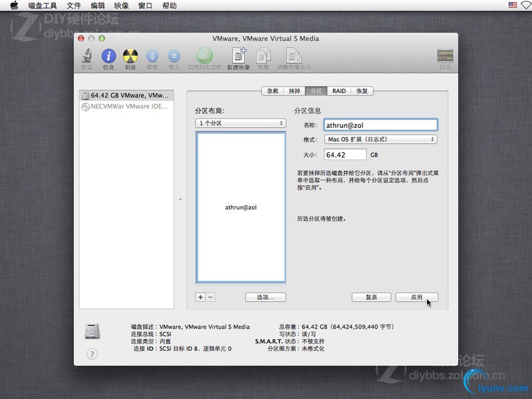Click the 复原 revert button
532x399 pixels.
click(x=371, y=297)
